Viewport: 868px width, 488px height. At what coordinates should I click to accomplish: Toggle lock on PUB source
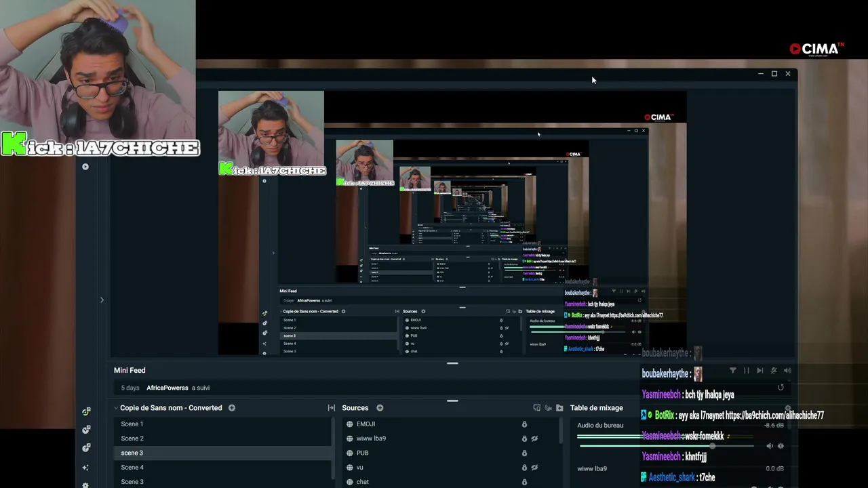click(524, 453)
